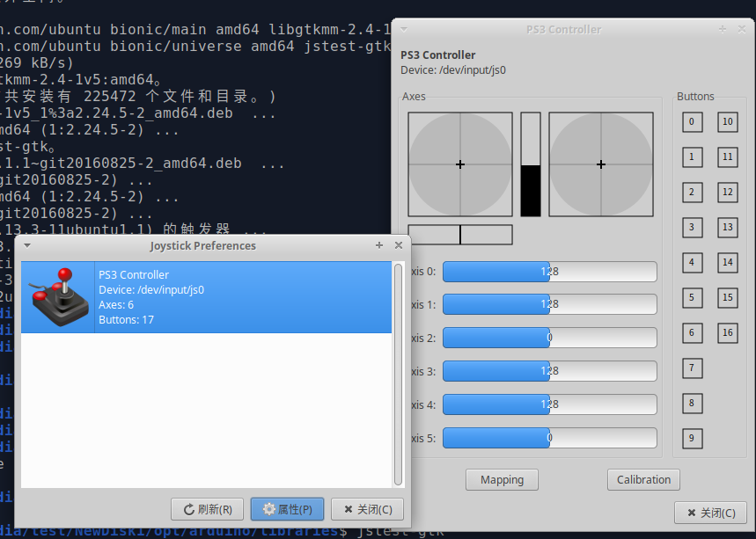756x539 pixels.
Task: Click button indicator 11
Action: 728,157
